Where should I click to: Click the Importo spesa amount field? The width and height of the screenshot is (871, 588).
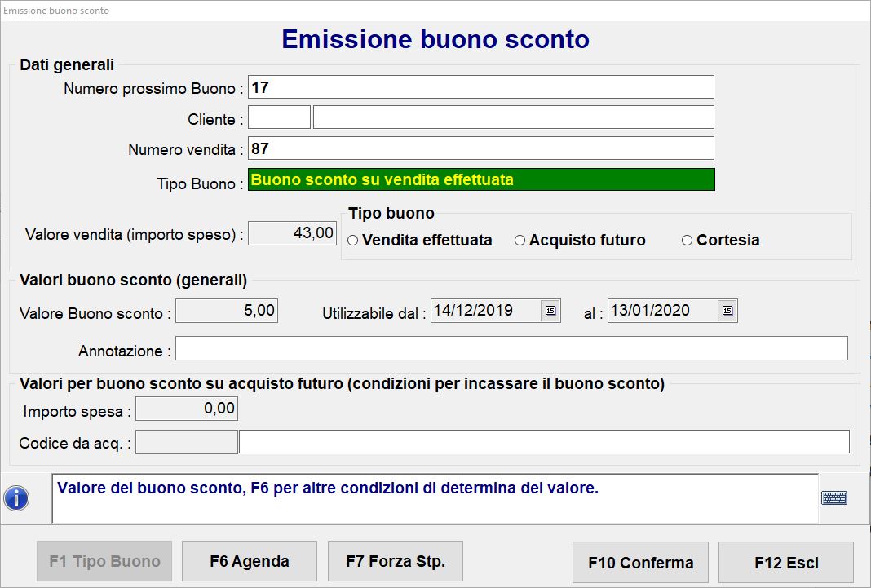click(187, 409)
